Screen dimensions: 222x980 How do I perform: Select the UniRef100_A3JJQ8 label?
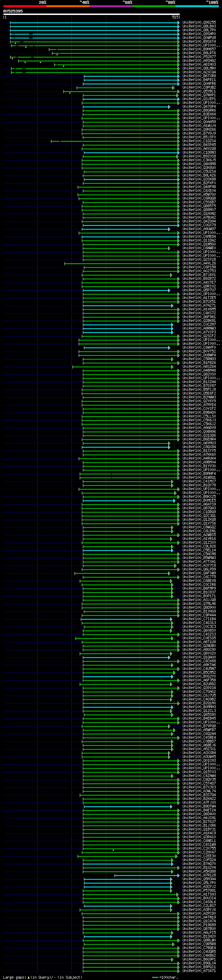click(x=199, y=600)
